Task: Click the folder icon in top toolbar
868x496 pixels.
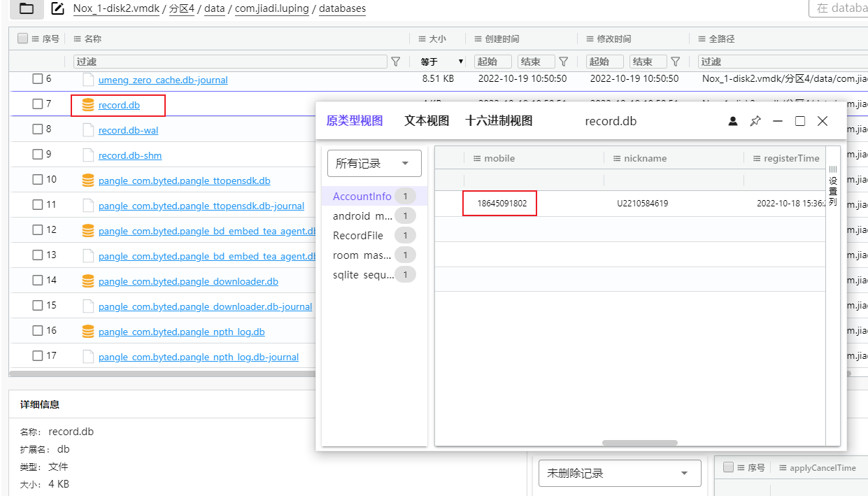Action: click(27, 8)
